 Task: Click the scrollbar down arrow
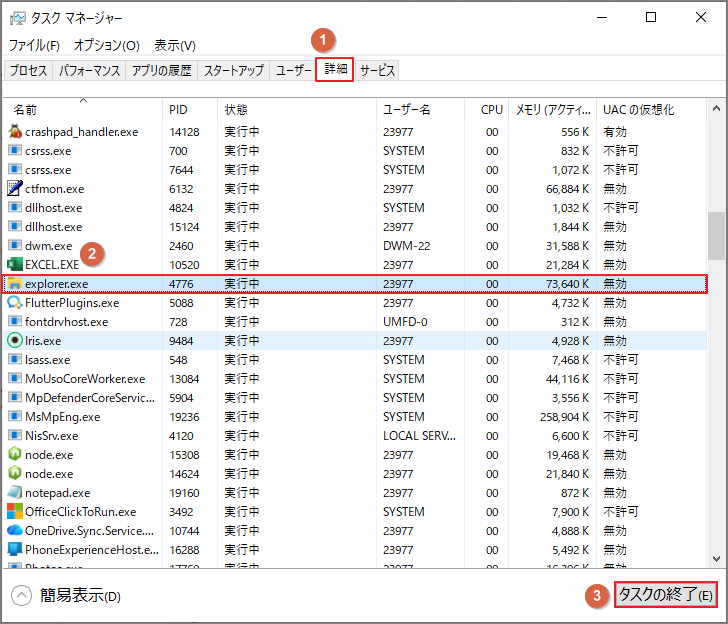pyautogui.click(x=716, y=559)
